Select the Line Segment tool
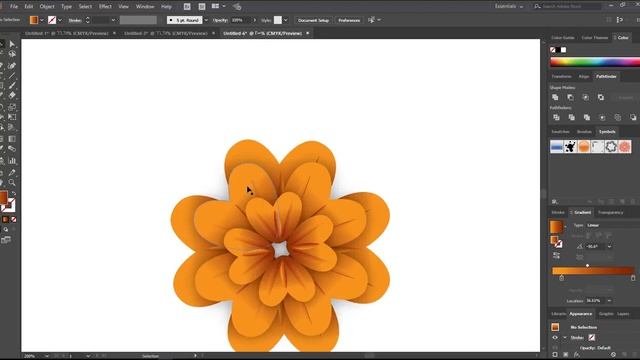Screen dimensions: 640x360 point(12,76)
